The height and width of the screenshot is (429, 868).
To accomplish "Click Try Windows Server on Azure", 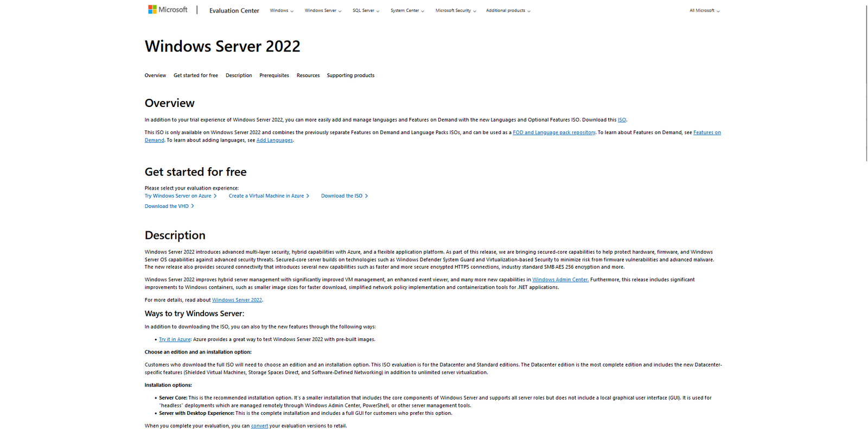I will (x=178, y=196).
